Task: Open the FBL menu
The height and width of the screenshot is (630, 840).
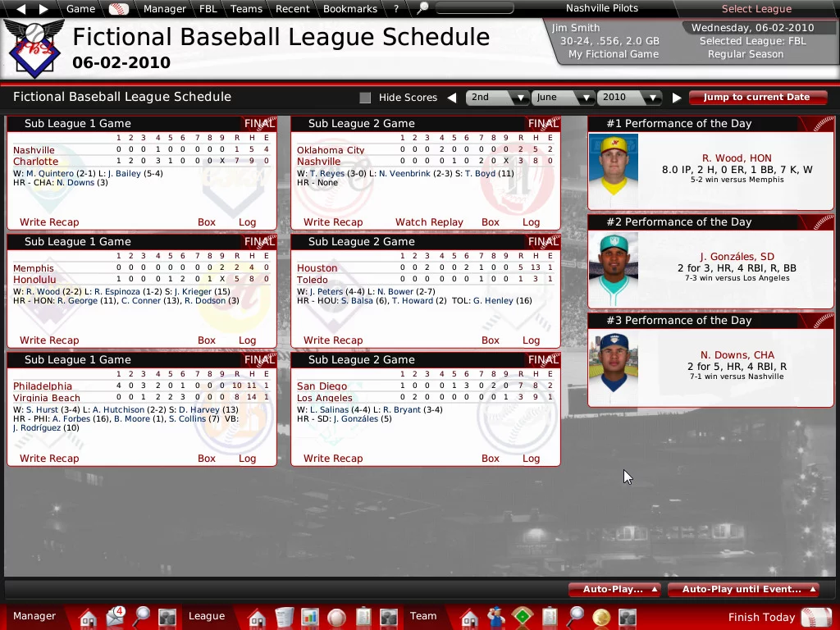Action: pyautogui.click(x=208, y=8)
